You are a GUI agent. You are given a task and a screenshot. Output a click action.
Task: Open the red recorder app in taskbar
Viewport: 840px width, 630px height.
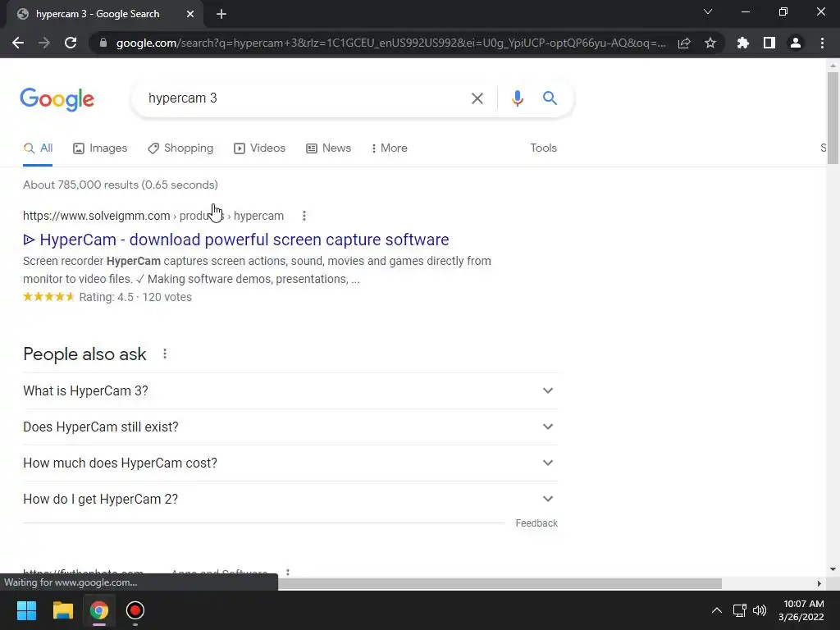click(x=135, y=610)
